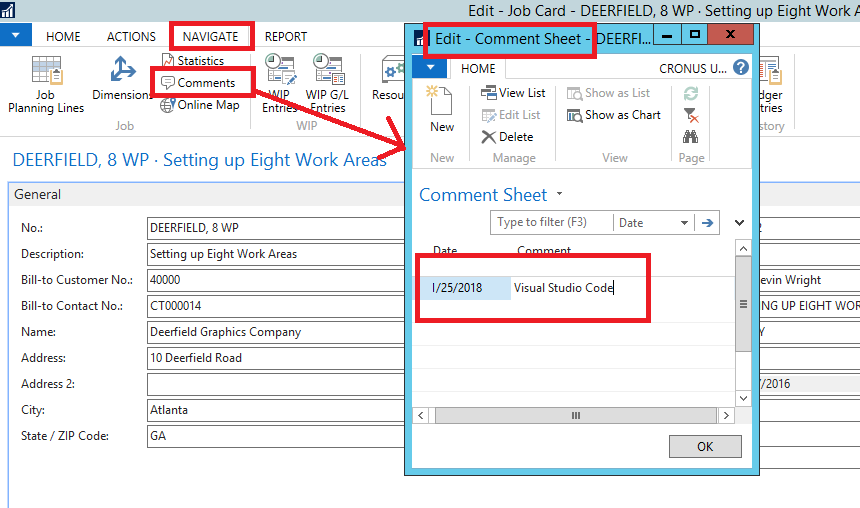Click the vertical scrollbar up arrow
860x508 pixels.
(x=743, y=249)
